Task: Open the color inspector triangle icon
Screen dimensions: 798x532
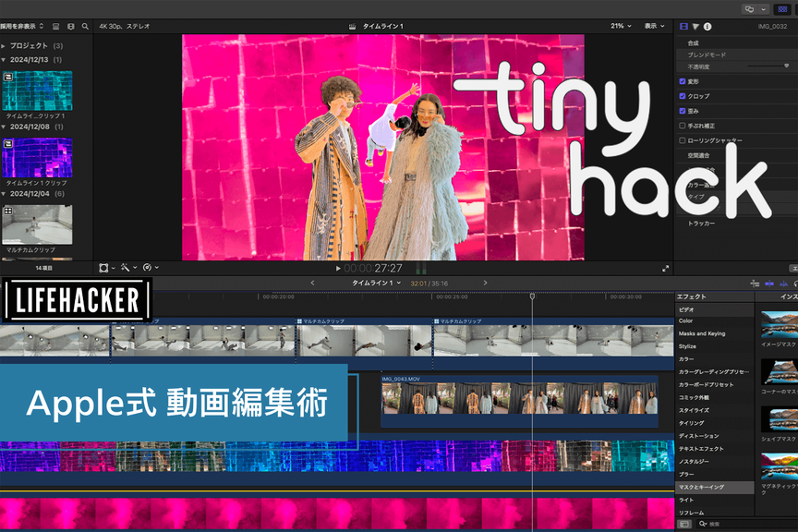Action: [x=695, y=27]
